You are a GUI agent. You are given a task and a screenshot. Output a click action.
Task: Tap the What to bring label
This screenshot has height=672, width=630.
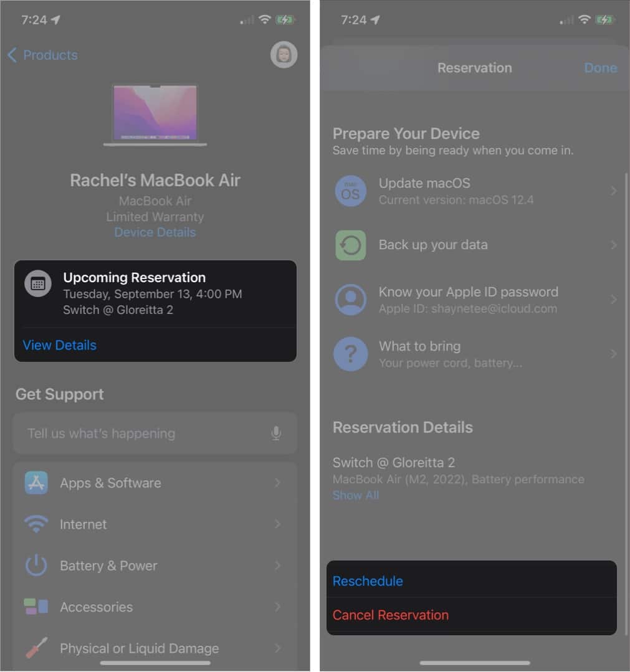click(419, 346)
